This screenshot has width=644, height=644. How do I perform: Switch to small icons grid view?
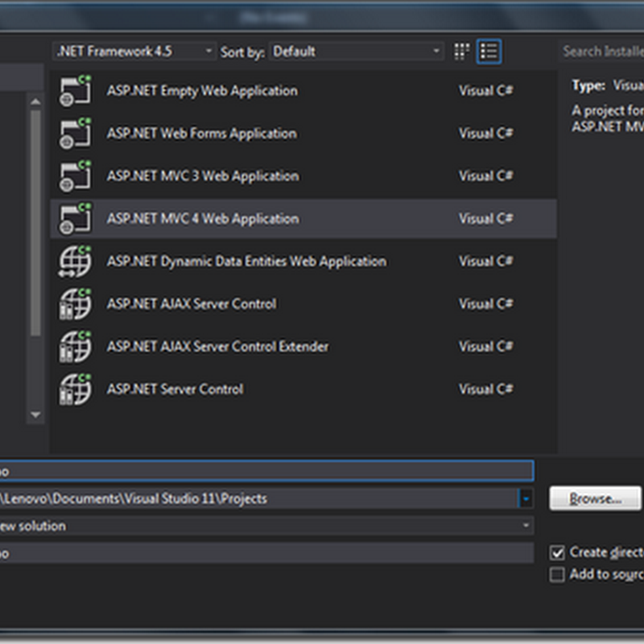pyautogui.click(x=462, y=52)
